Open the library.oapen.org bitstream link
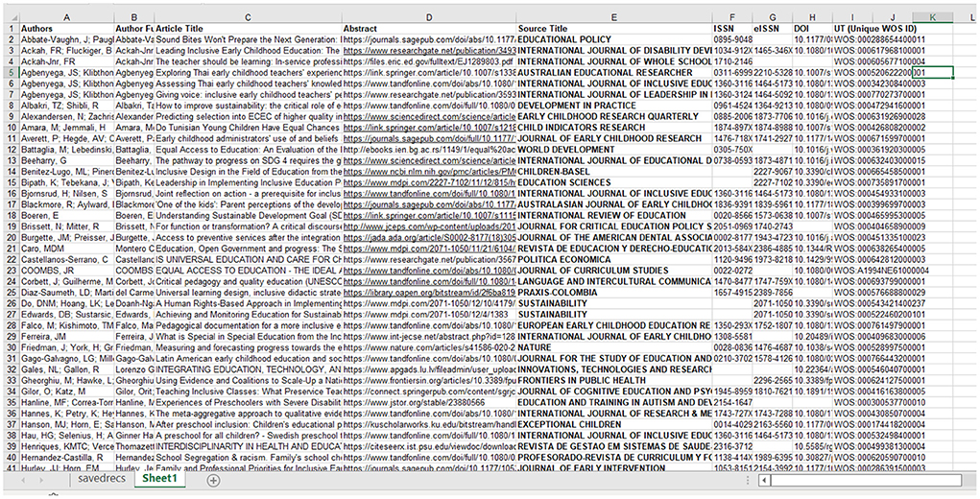 429,293
